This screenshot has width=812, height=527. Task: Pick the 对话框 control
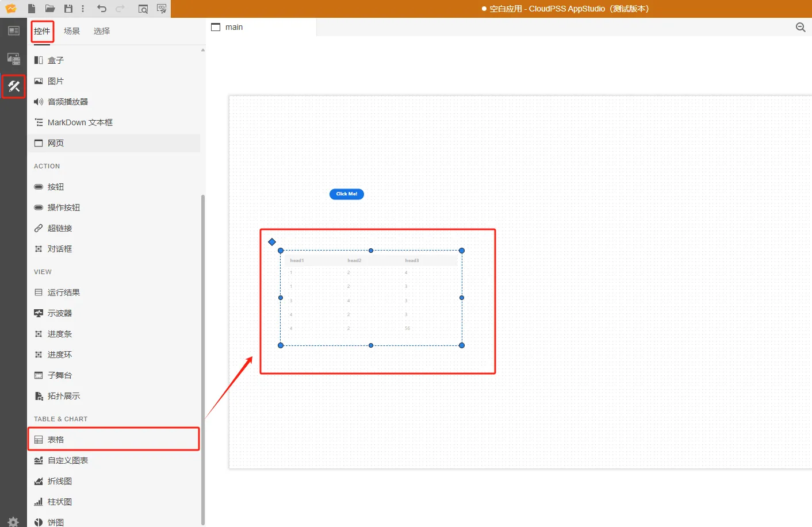pyautogui.click(x=114, y=249)
